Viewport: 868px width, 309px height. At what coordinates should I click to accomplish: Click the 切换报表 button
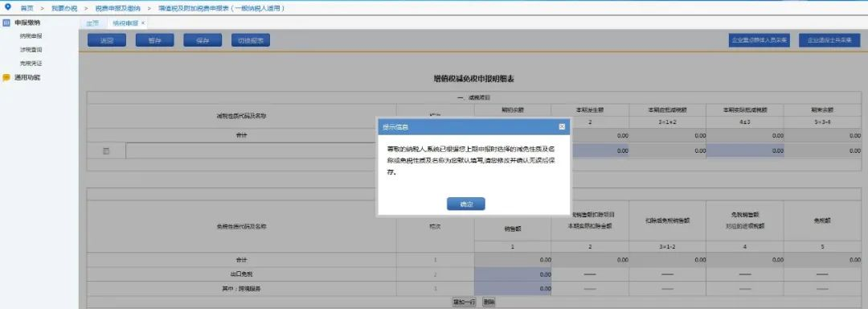(251, 40)
